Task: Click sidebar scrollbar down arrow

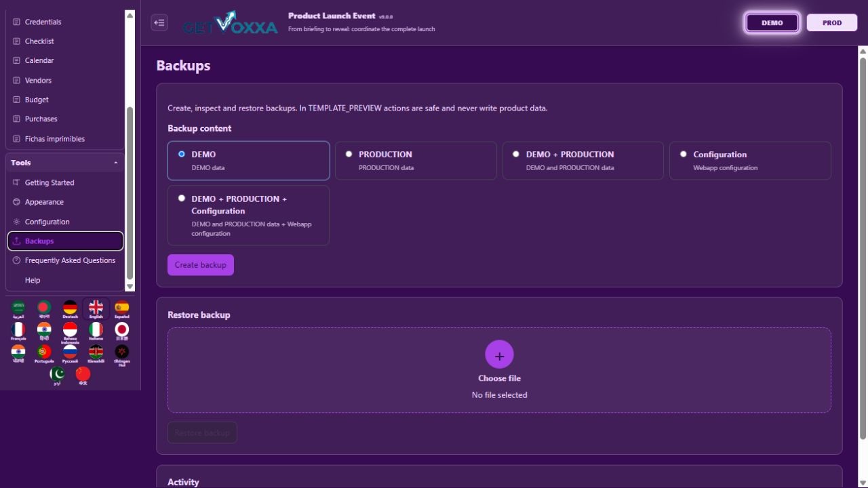Action: pos(130,287)
